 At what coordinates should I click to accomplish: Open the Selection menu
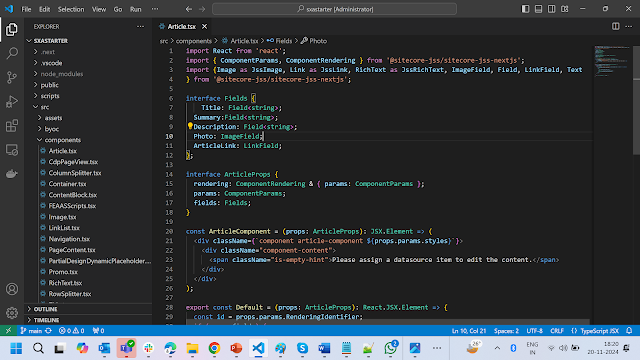click(x=71, y=9)
